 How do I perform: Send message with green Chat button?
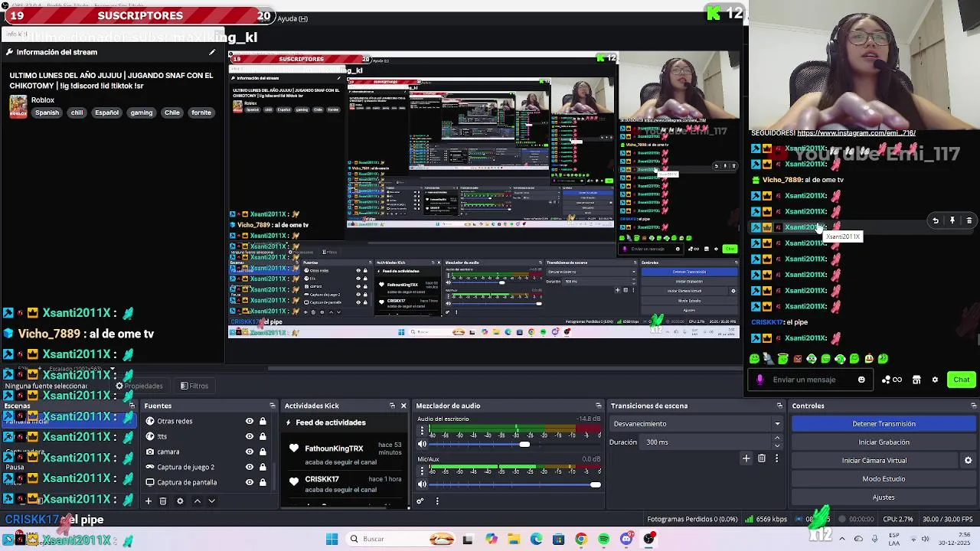[962, 380]
